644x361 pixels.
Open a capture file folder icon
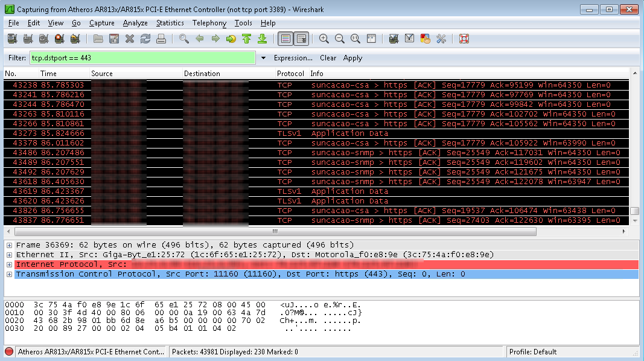point(98,39)
